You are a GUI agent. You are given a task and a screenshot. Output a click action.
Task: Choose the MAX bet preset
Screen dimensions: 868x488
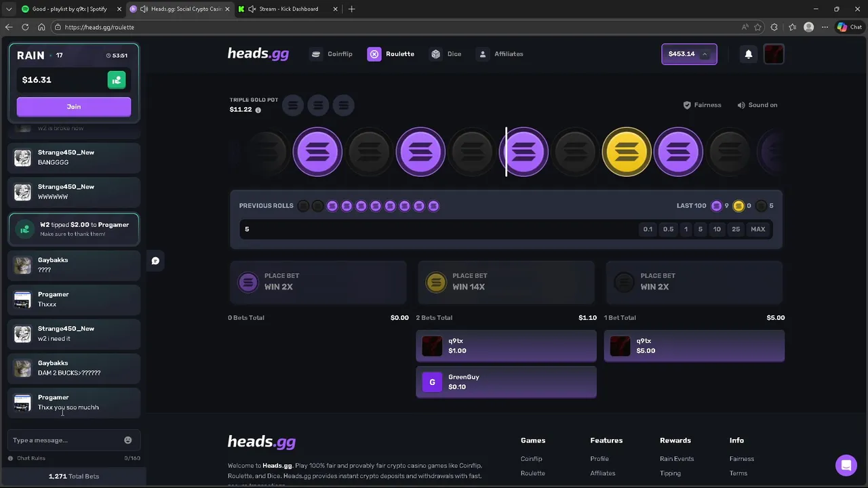pos(757,229)
